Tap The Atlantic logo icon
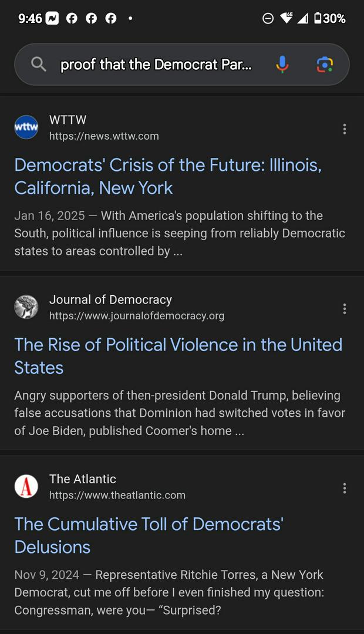The height and width of the screenshot is (634, 364). 26,487
